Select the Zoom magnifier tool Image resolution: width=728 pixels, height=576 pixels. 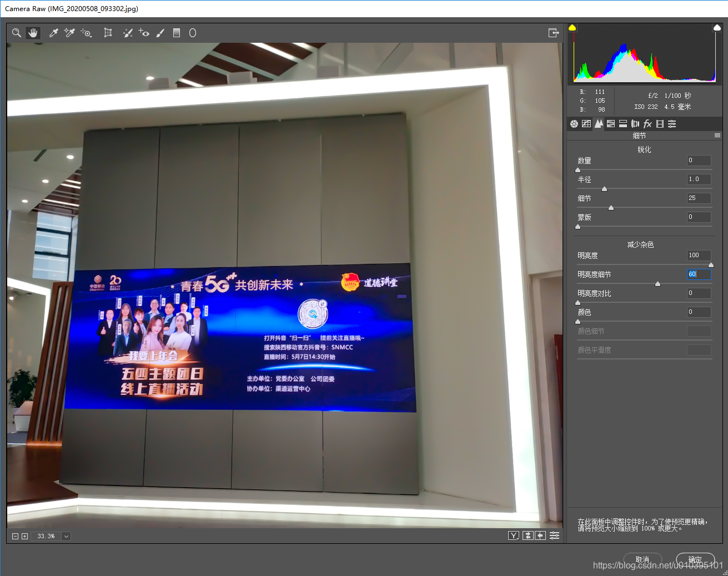pos(17,33)
